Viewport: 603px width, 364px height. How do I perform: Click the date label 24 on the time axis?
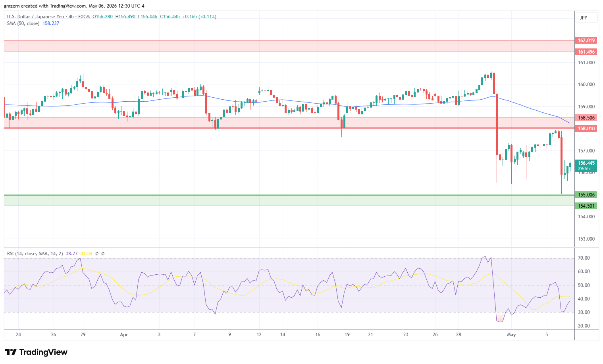[18, 335]
